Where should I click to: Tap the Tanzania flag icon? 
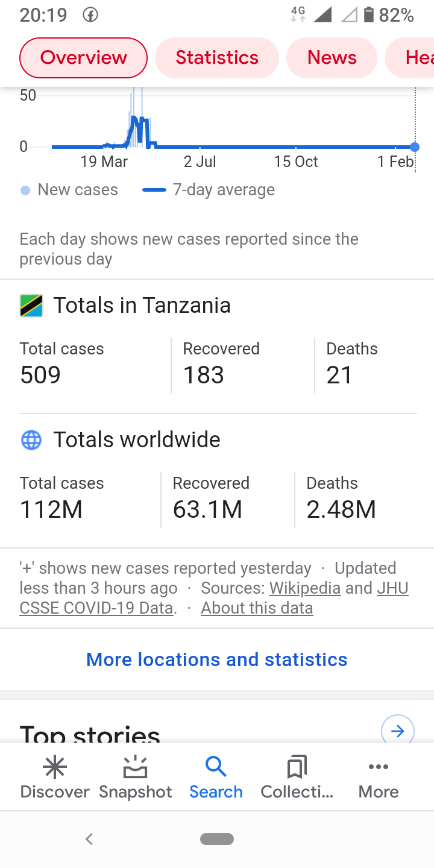tap(31, 306)
